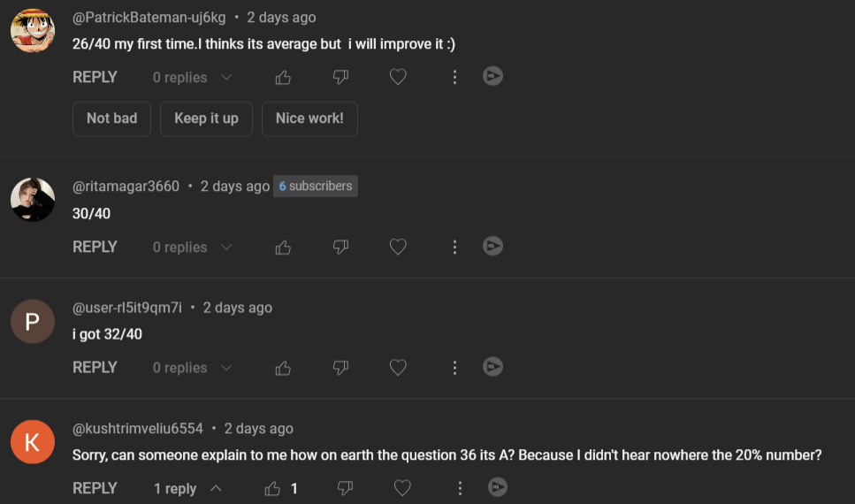
Task: Expand replies under ritamagar3660 comment
Action: click(x=192, y=248)
